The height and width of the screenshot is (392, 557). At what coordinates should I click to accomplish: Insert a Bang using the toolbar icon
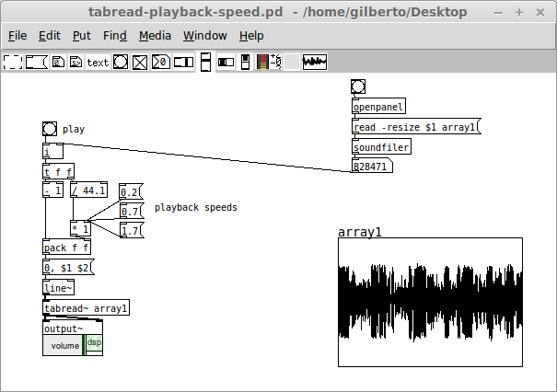pos(121,62)
